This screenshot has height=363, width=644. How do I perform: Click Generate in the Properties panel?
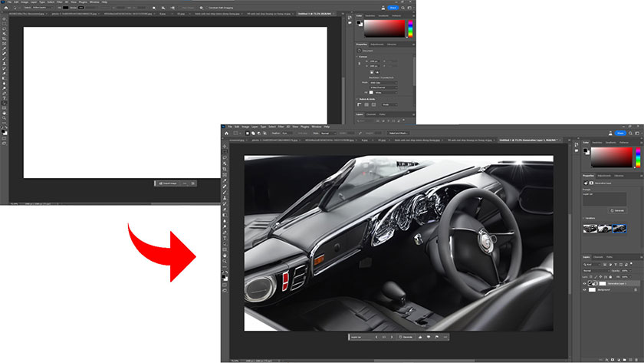(617, 210)
